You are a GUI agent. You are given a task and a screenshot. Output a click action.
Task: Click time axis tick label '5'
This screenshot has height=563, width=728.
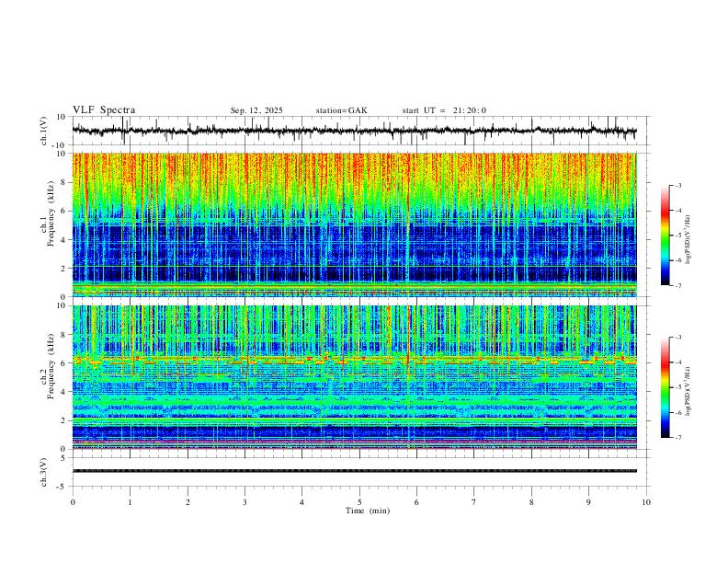[x=359, y=502]
